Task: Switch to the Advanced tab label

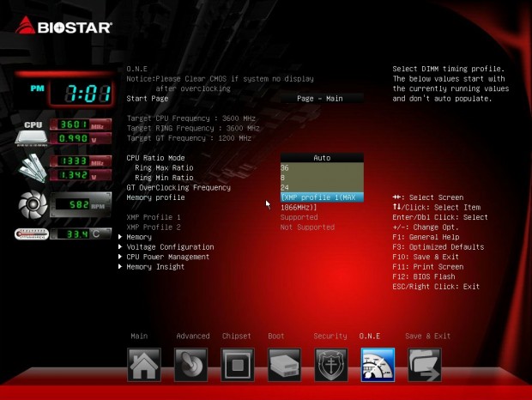Action: click(x=193, y=336)
